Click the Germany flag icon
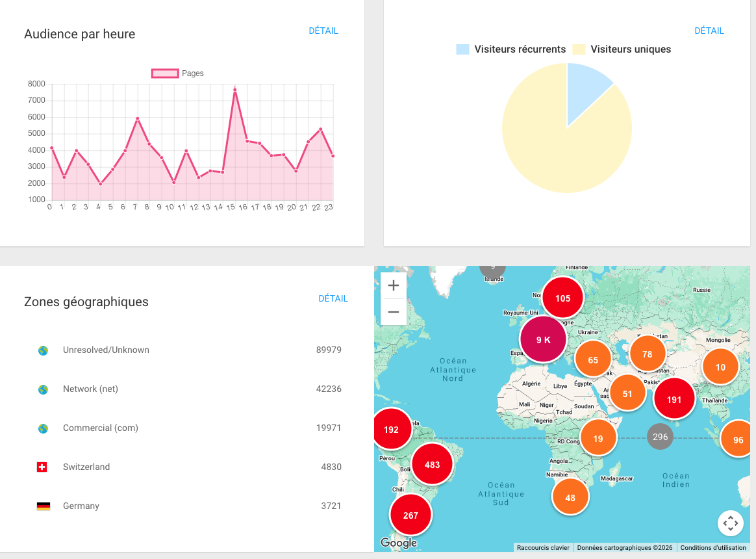756x559 pixels. [x=44, y=506]
